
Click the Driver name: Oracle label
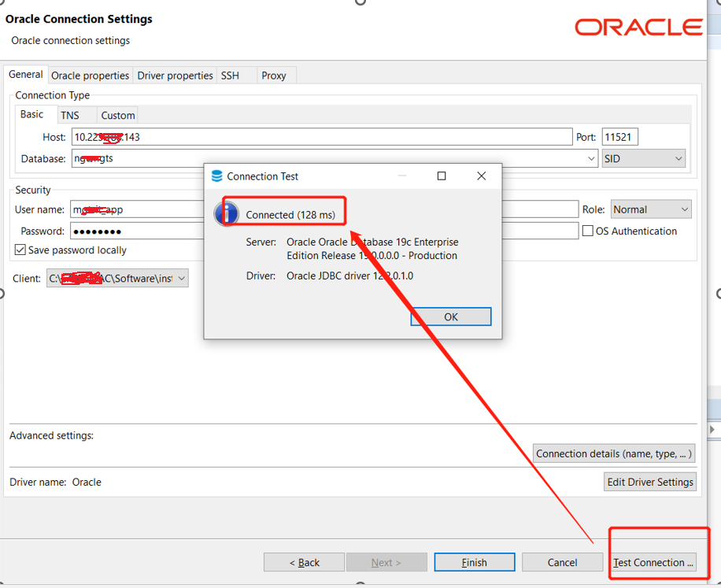point(55,482)
